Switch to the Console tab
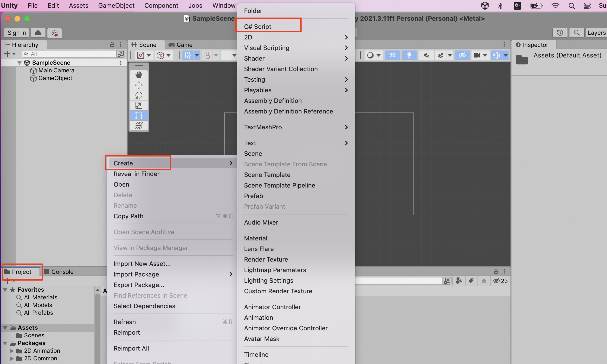The height and width of the screenshot is (364, 607). 59,272
